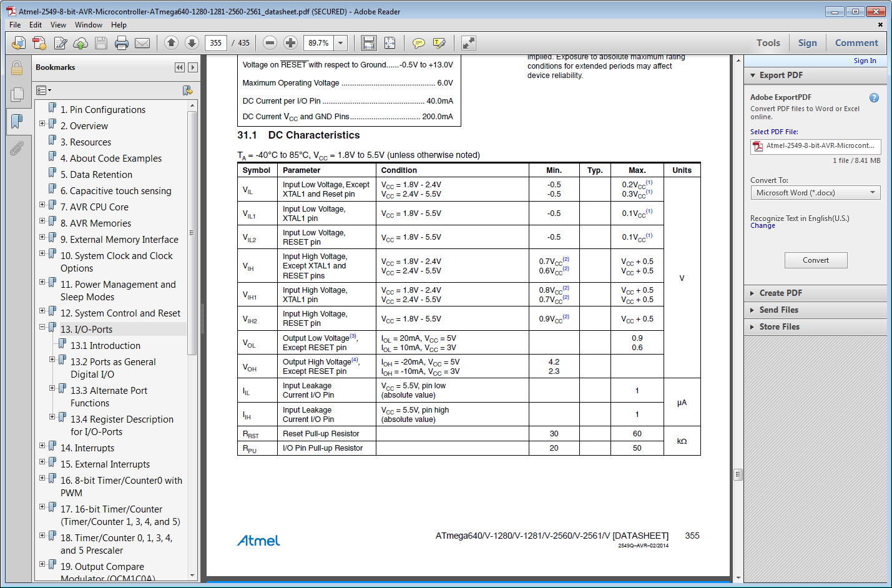Expand the 2. Overview bookmark

tap(42, 124)
